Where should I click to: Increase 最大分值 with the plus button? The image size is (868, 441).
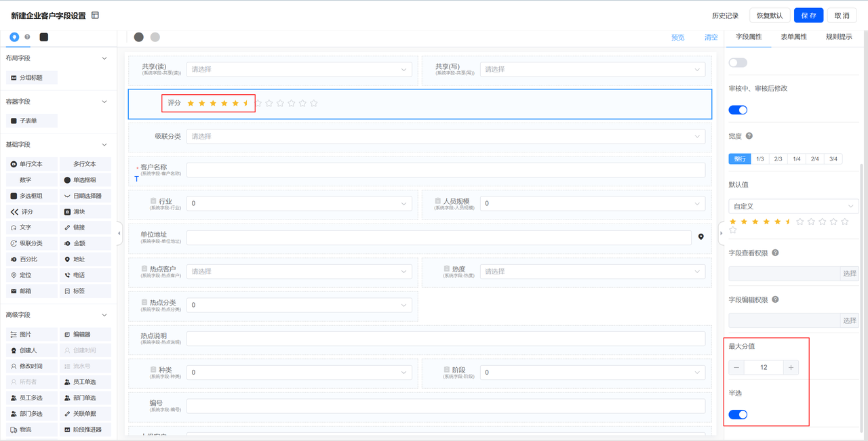click(x=791, y=368)
